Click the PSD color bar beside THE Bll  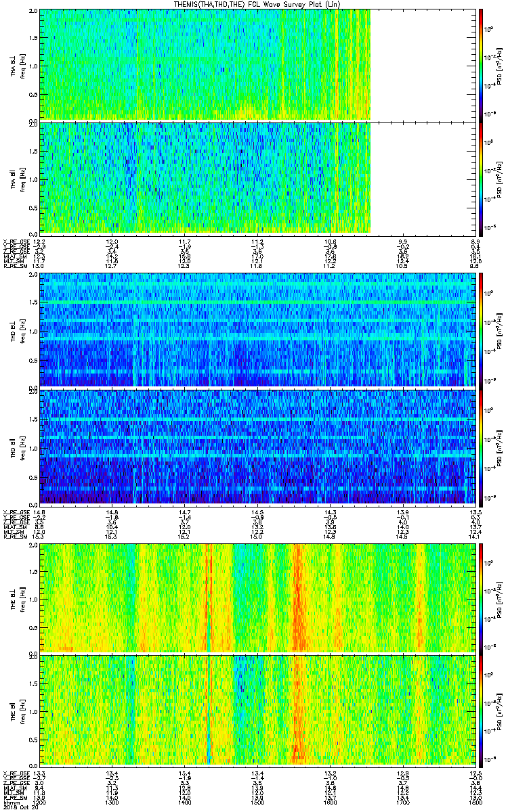click(480, 710)
